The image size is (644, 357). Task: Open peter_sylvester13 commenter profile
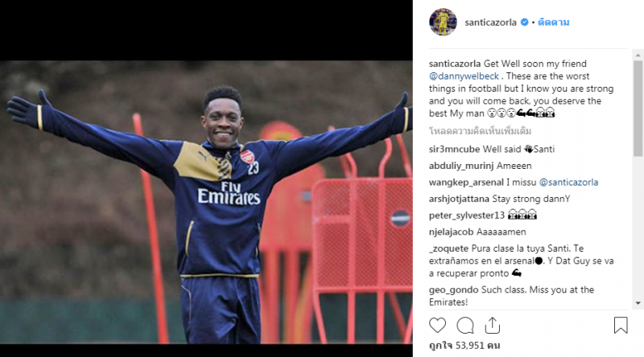[x=467, y=215]
